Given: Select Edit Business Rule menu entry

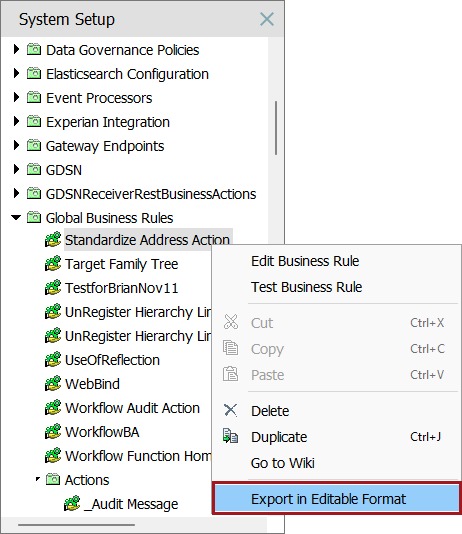Looking at the screenshot, I should [305, 261].
